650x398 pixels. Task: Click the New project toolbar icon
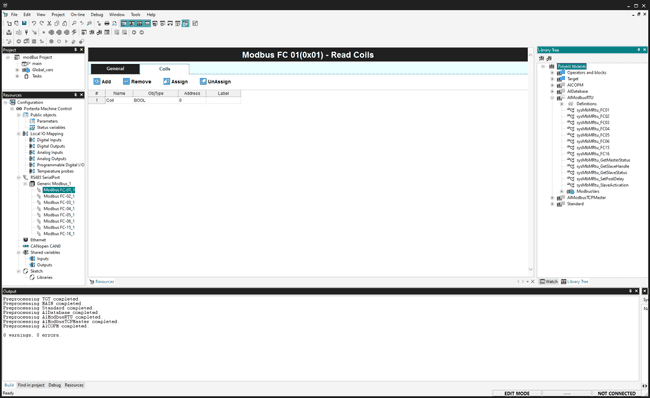coord(9,24)
